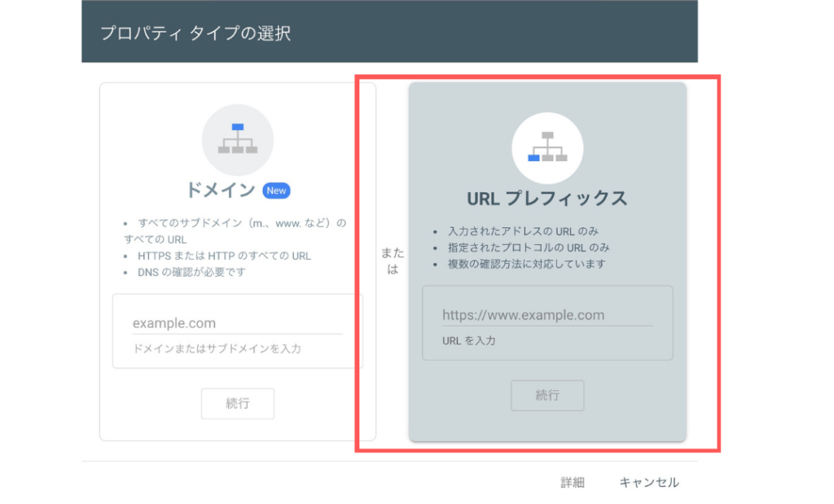Select the ドメイン heading text
The height and width of the screenshot is (504, 834).
coord(221,191)
